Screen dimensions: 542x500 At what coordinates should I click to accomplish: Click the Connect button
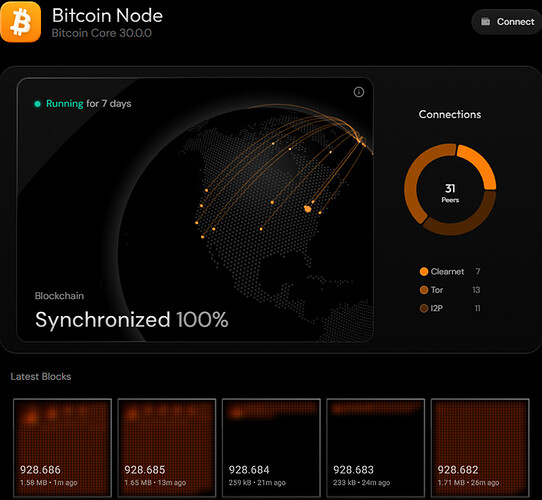507,22
